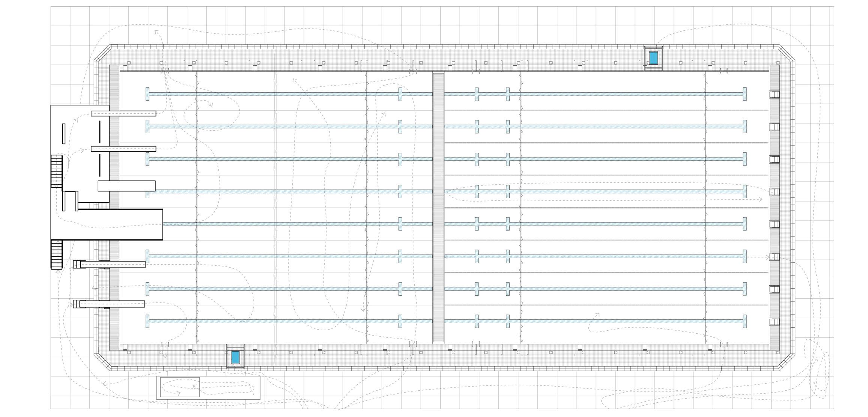868x417 pixels.
Task: Select topmost small box on right wall
Action: 774,94
